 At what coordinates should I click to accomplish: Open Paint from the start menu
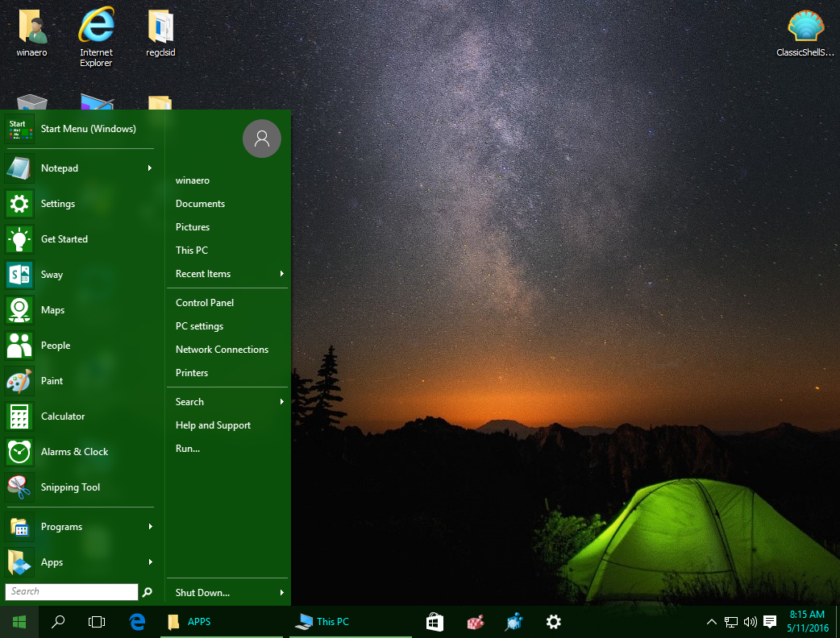tap(52, 380)
